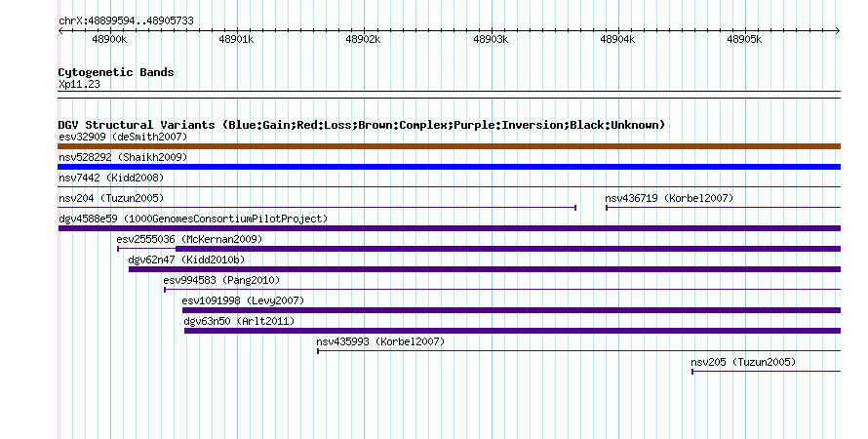The height and width of the screenshot is (439, 868).
Task: Click the dgv62n47 (Kidd2010b) label
Action: click(x=186, y=259)
